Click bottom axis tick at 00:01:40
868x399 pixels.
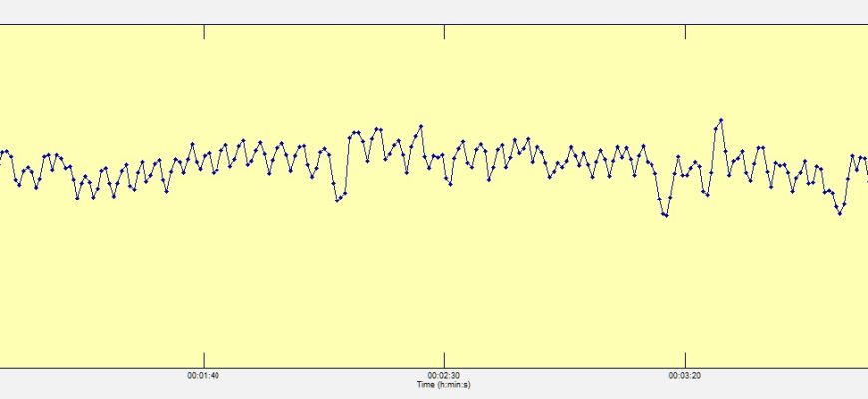204,358
